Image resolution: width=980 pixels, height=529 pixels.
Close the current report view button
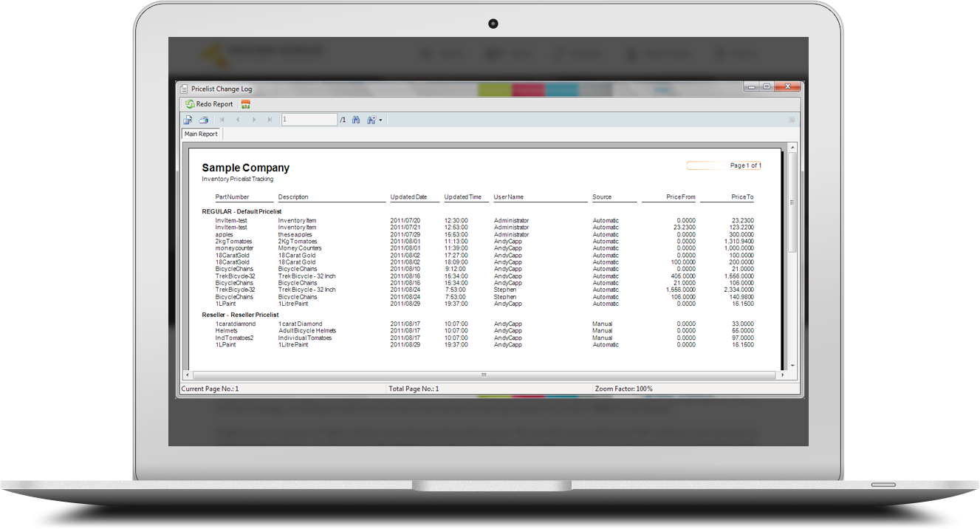pos(792,120)
